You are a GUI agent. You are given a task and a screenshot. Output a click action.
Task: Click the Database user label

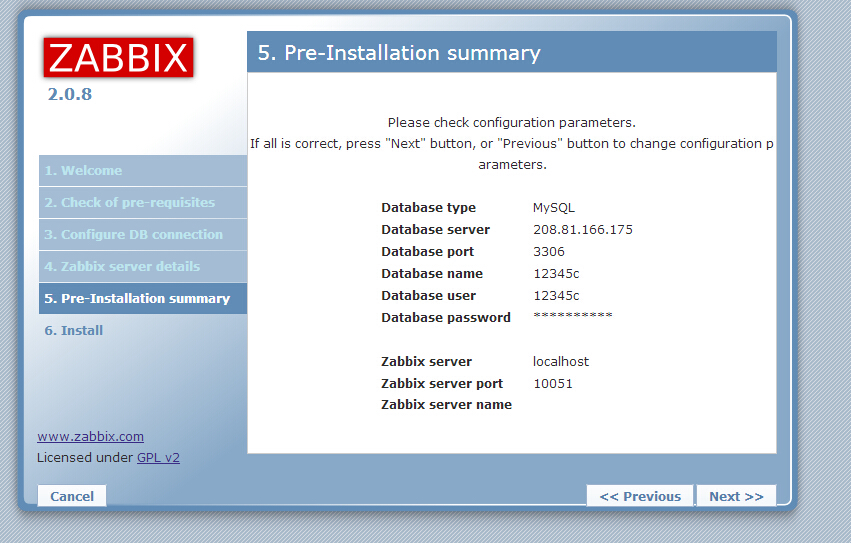tap(428, 295)
